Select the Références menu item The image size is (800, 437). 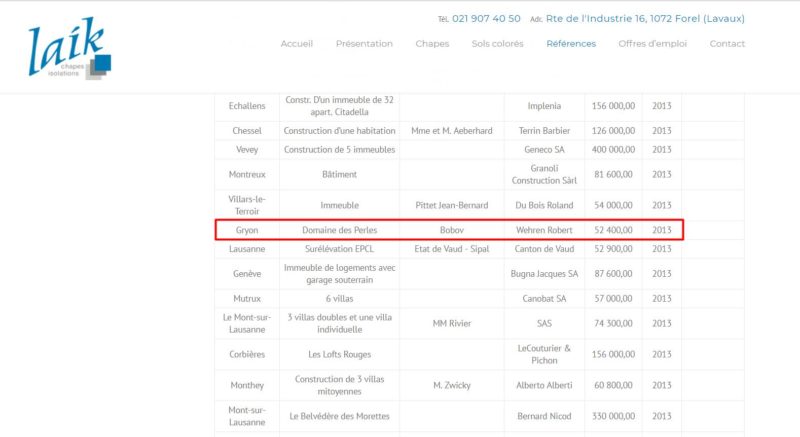click(571, 44)
